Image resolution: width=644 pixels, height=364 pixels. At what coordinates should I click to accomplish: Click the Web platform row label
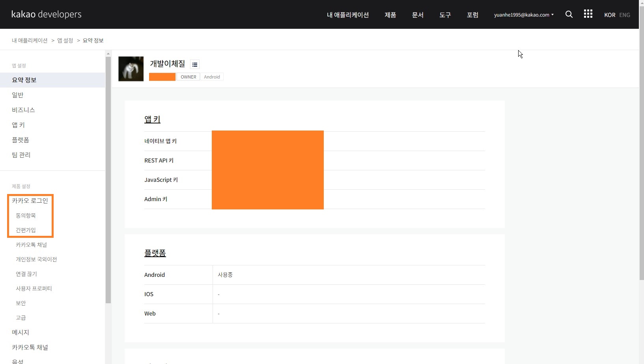click(x=150, y=314)
